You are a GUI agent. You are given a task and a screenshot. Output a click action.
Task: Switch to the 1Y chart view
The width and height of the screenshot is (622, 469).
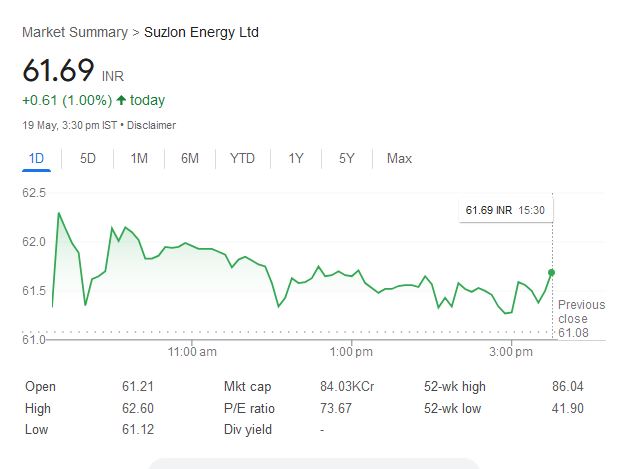pos(296,159)
